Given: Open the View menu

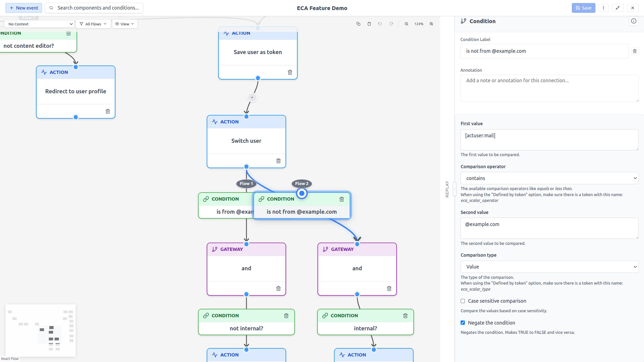Looking at the screenshot, I should point(125,24).
